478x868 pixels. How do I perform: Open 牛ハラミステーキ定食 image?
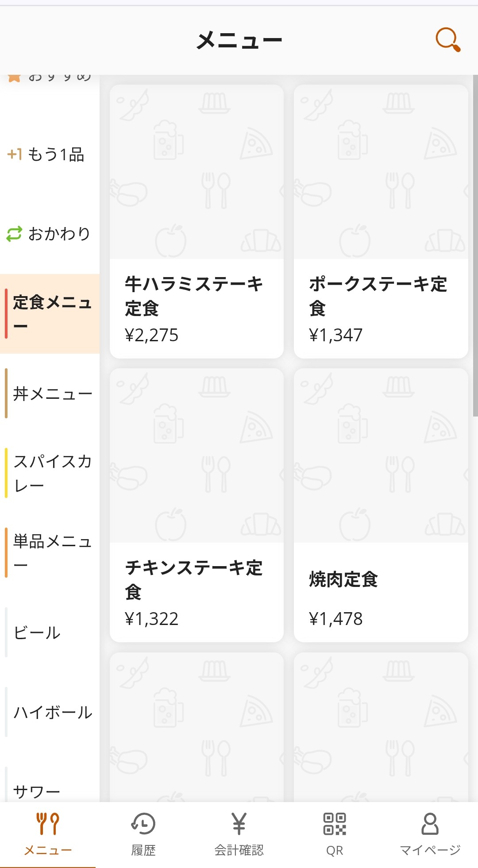coord(197,172)
